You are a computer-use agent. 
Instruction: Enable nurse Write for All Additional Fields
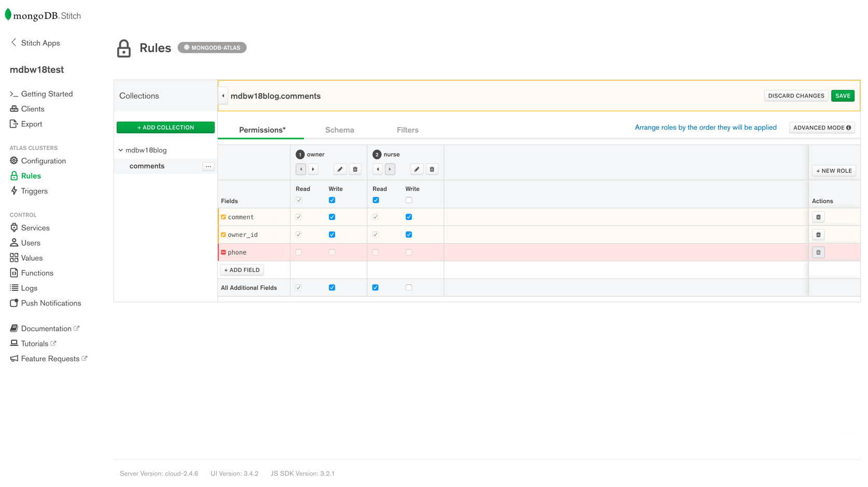(409, 288)
